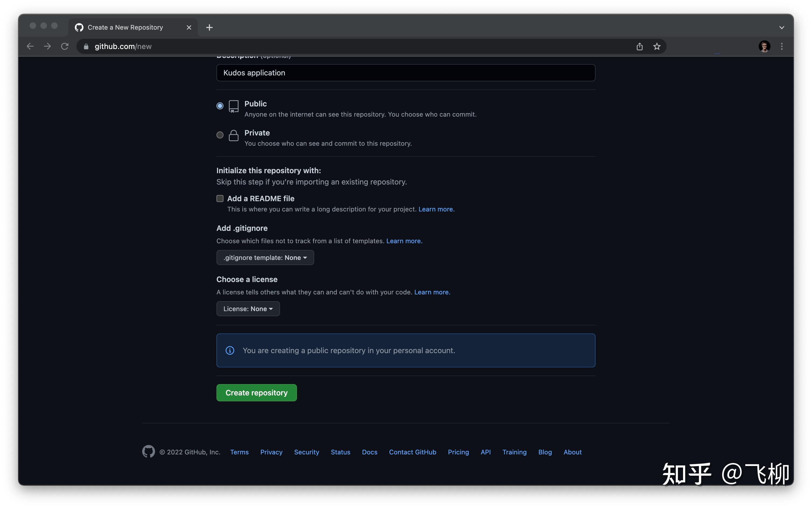Click the share page icon
812x508 pixels.
coord(639,46)
